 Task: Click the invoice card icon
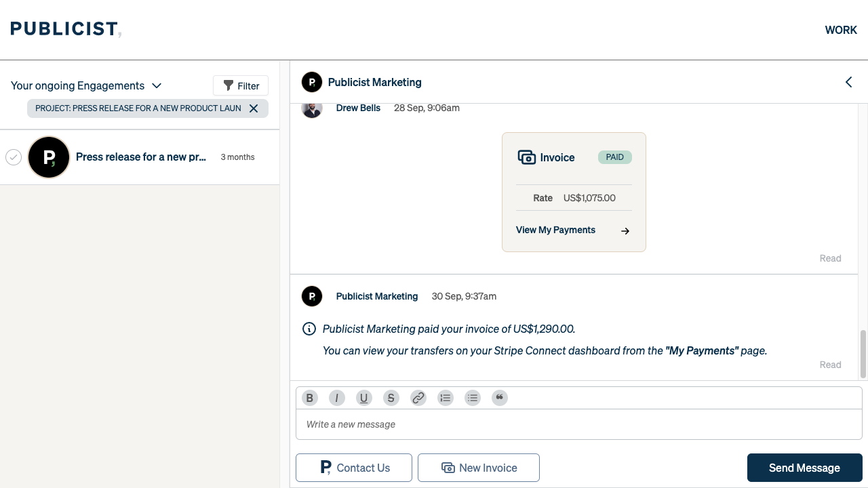526,157
